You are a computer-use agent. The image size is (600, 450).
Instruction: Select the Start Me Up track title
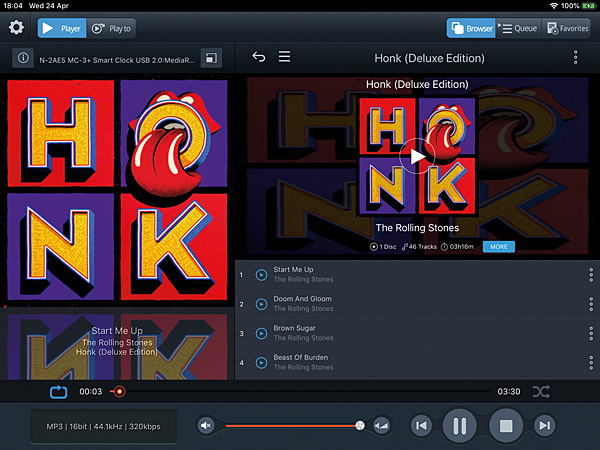point(293,270)
